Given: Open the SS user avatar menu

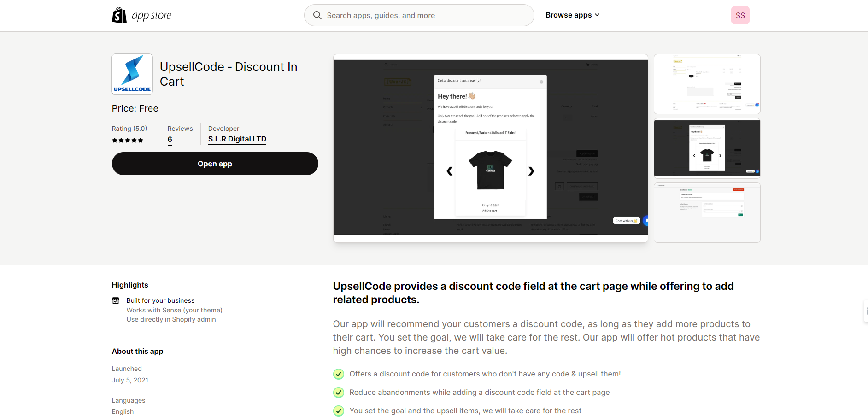Looking at the screenshot, I should tap(740, 15).
